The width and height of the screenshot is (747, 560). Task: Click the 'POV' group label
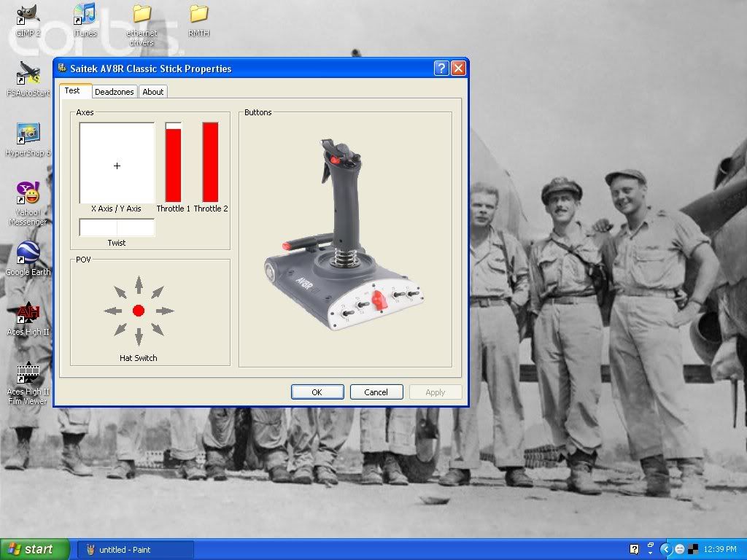(x=83, y=260)
